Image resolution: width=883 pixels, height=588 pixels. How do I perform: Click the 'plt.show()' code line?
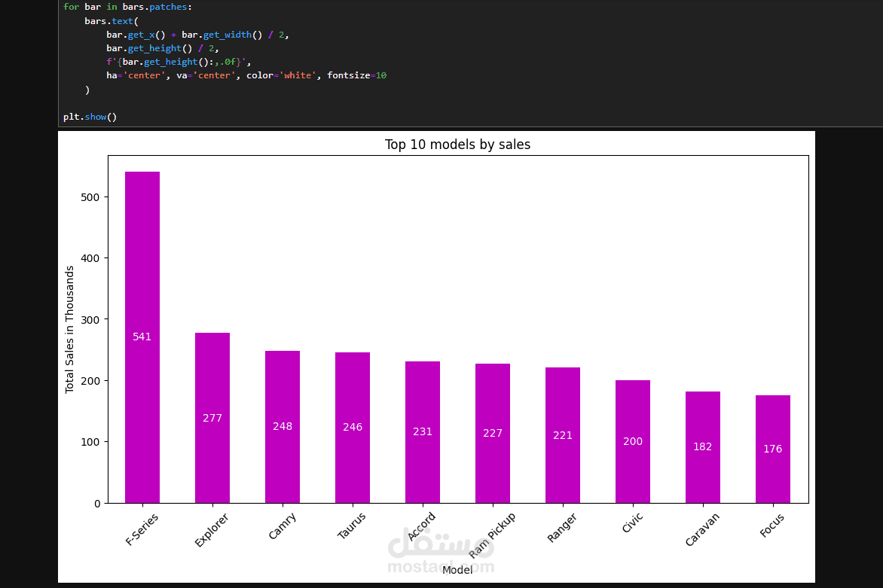coord(90,117)
